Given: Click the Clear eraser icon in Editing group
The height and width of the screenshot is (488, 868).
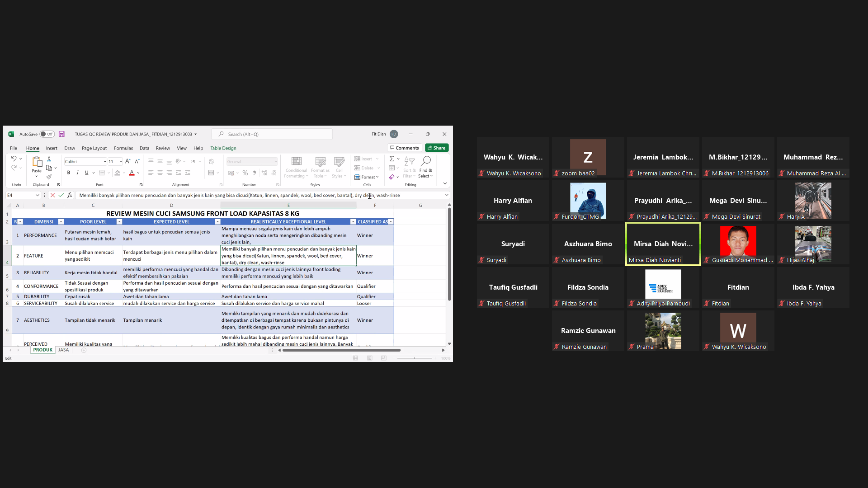Looking at the screenshot, I should tap(392, 177).
